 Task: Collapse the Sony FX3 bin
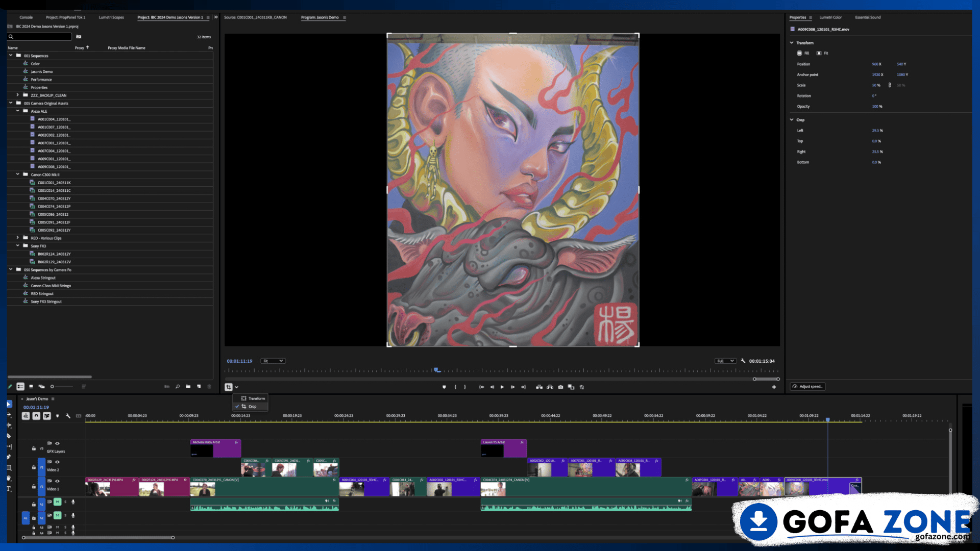(x=17, y=245)
